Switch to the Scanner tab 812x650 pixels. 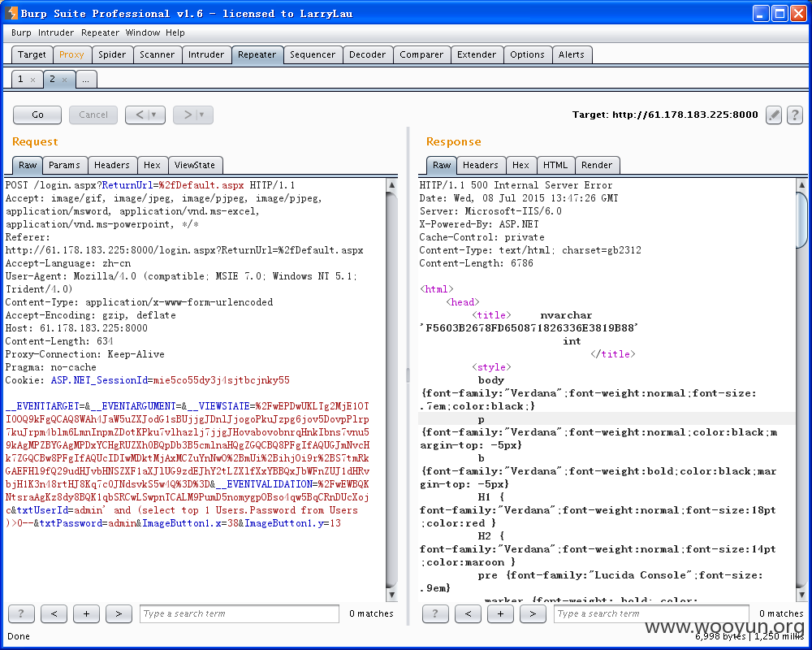pyautogui.click(x=157, y=55)
